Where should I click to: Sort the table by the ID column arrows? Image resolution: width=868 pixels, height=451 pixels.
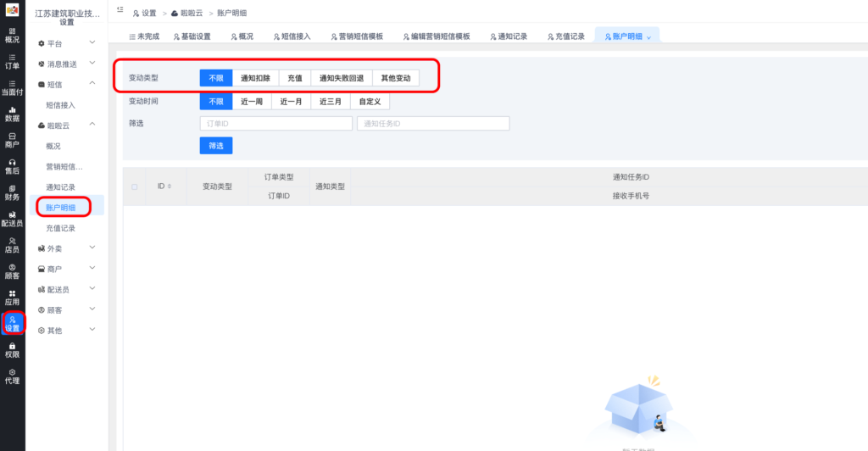pos(170,187)
